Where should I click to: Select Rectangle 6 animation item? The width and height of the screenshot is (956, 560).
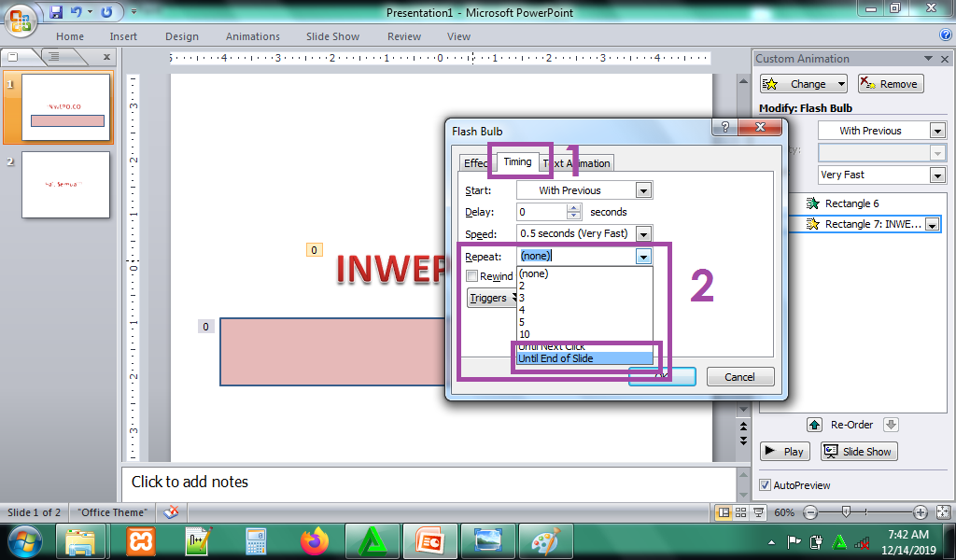(851, 203)
